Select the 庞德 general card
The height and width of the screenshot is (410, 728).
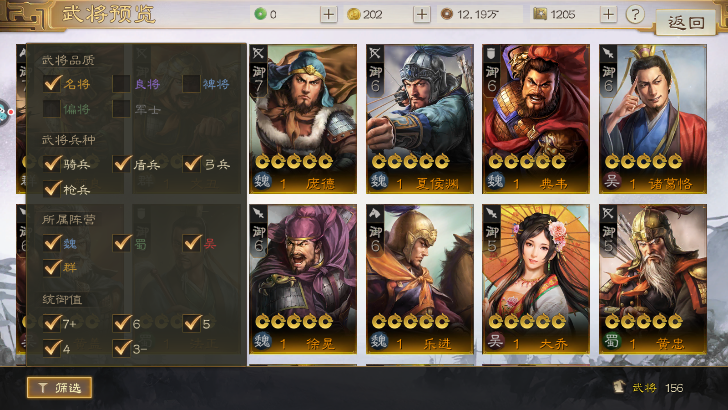click(x=303, y=119)
